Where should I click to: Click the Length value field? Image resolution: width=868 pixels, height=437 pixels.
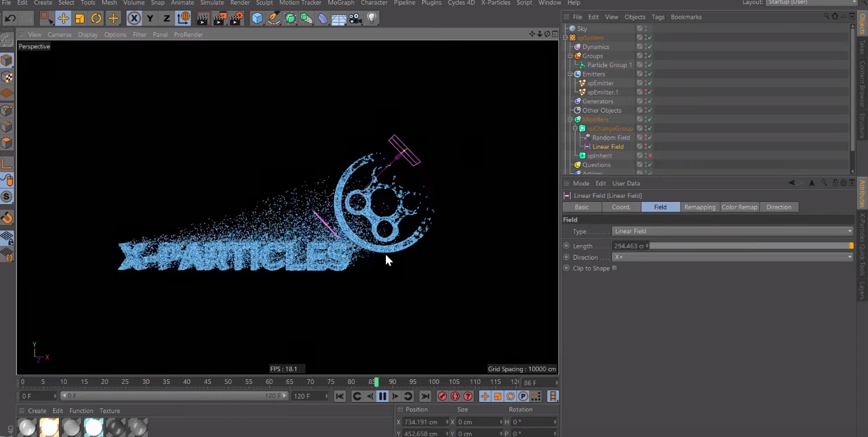(630, 246)
